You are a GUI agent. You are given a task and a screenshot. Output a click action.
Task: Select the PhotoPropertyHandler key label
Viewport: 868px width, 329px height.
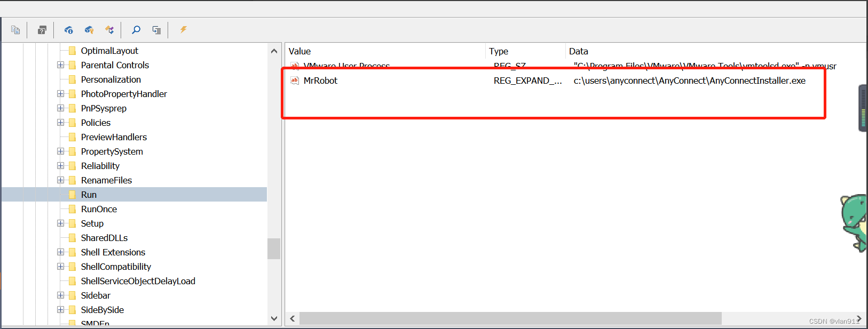pyautogui.click(x=124, y=94)
